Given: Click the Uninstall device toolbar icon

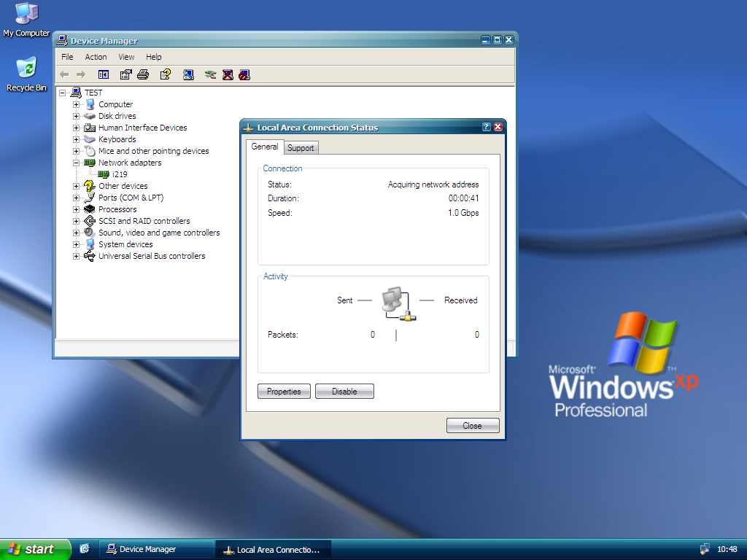Looking at the screenshot, I should pyautogui.click(x=228, y=75).
